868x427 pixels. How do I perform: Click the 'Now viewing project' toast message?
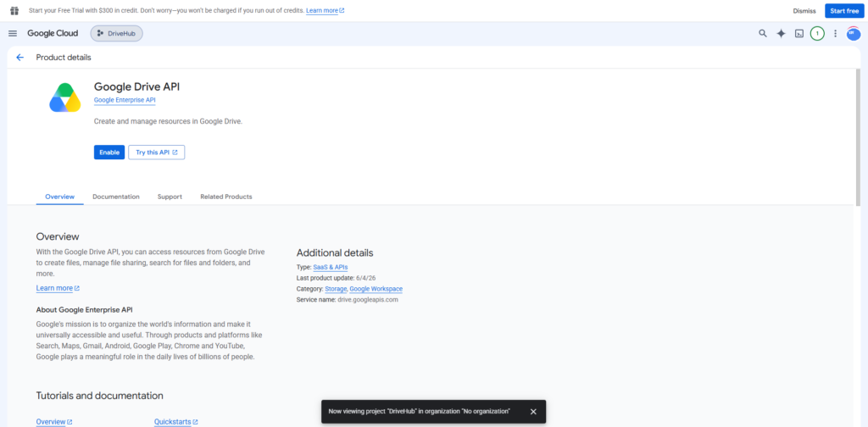419,412
